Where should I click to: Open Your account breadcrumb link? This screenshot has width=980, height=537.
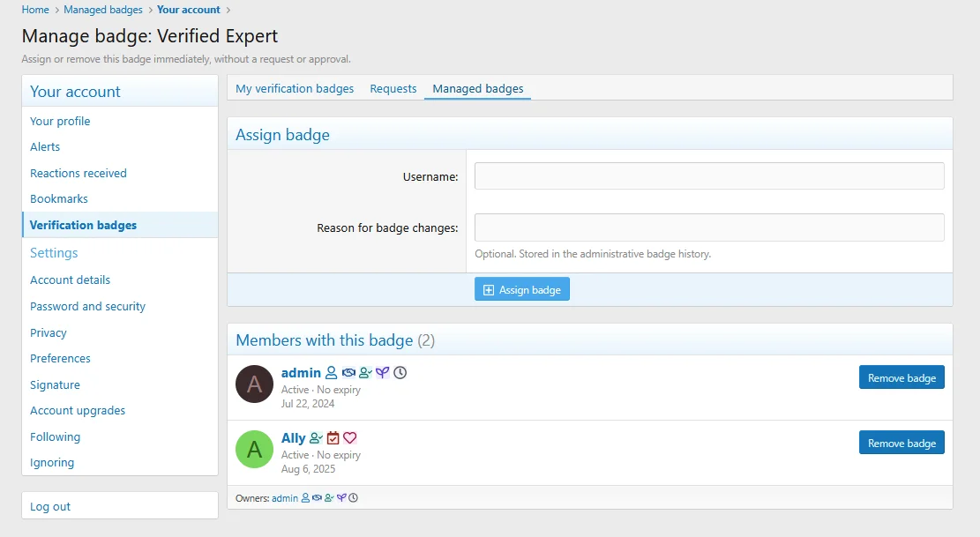click(x=188, y=10)
